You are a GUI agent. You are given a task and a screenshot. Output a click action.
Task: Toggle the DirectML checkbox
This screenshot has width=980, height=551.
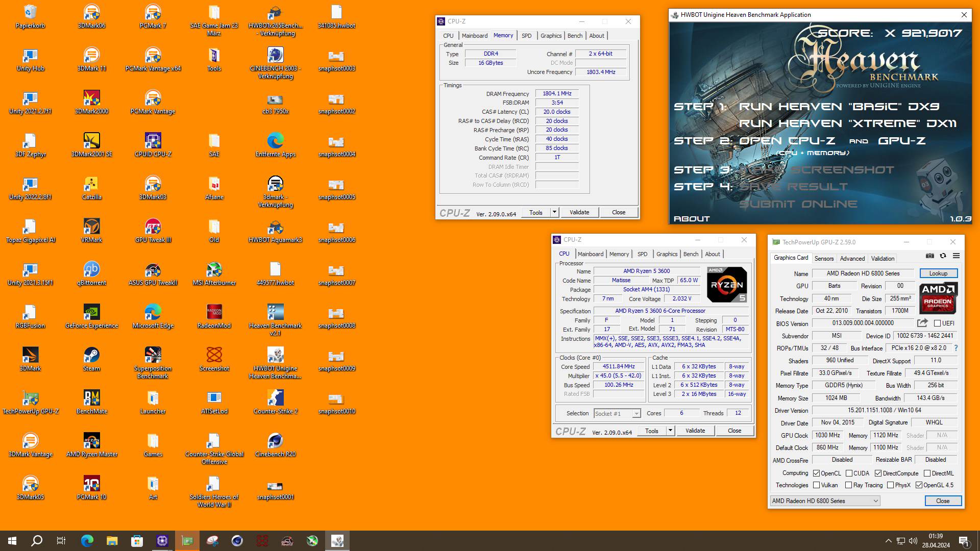click(x=927, y=473)
